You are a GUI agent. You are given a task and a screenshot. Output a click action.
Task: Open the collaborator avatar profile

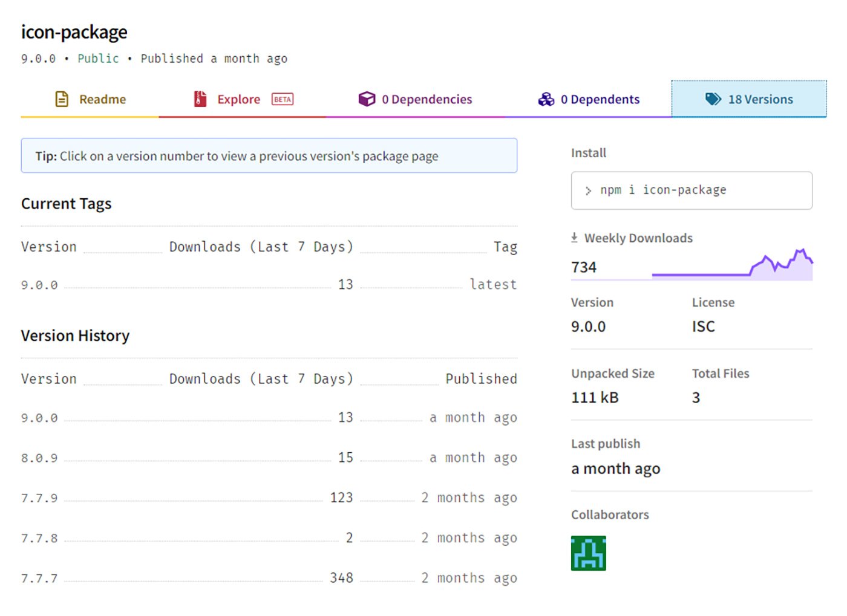coord(588,553)
